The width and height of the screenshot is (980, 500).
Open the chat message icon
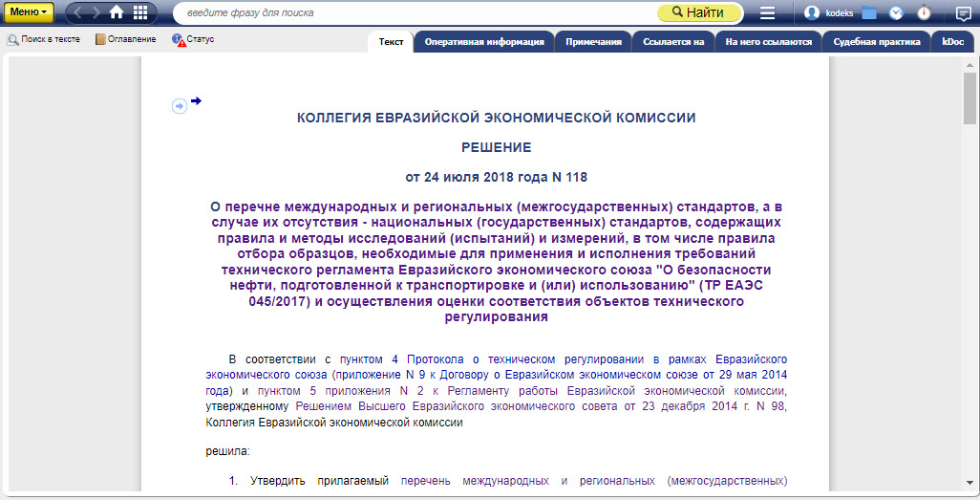(963, 13)
